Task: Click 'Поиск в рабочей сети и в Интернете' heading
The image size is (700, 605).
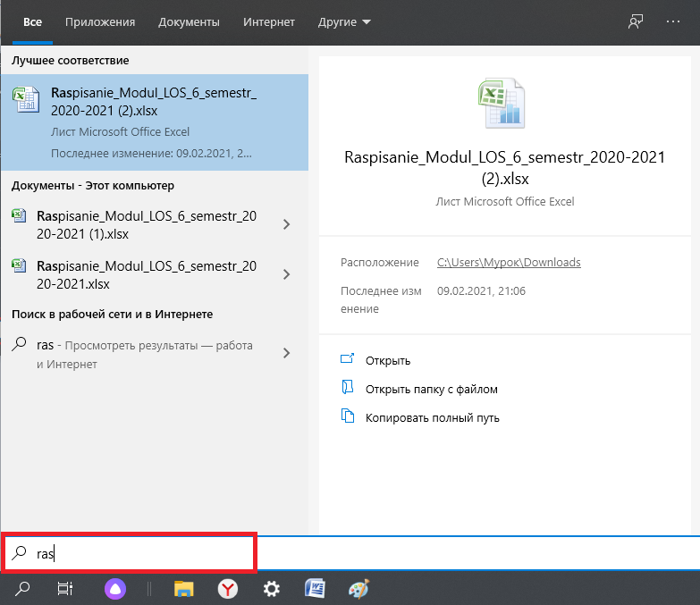Action: [x=112, y=314]
